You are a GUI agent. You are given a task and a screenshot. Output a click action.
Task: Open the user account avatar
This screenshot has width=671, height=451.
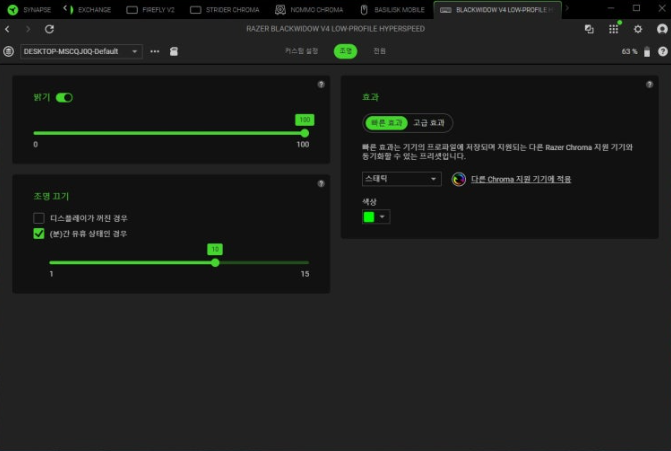(662, 29)
